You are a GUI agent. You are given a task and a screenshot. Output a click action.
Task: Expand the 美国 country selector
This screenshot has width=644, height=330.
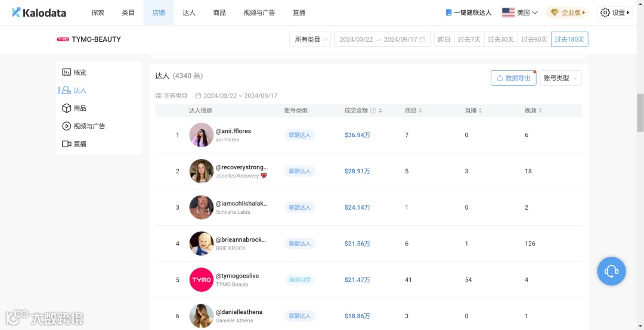(x=520, y=13)
